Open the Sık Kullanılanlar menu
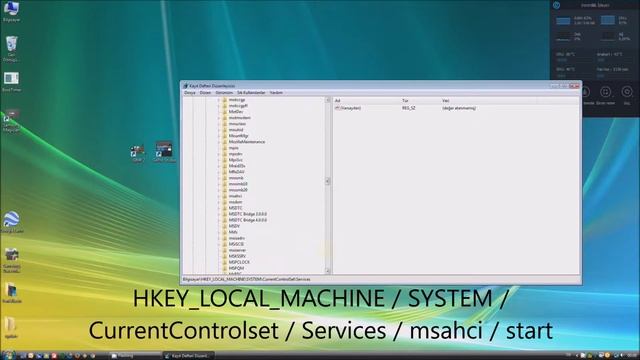Screen dimensions: 640x360 251,93
